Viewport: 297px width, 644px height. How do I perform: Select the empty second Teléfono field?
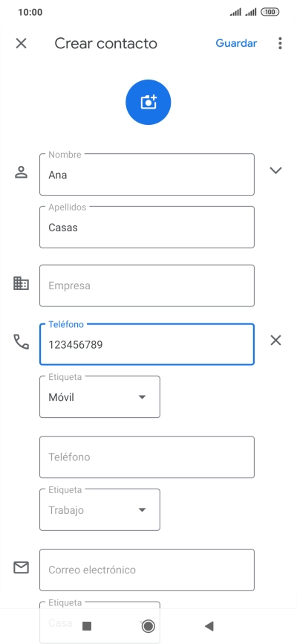147,457
